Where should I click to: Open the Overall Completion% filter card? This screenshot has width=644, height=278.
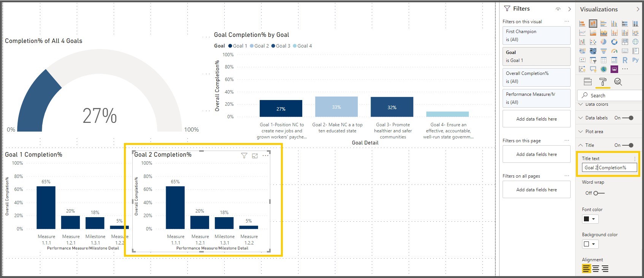[x=536, y=77]
